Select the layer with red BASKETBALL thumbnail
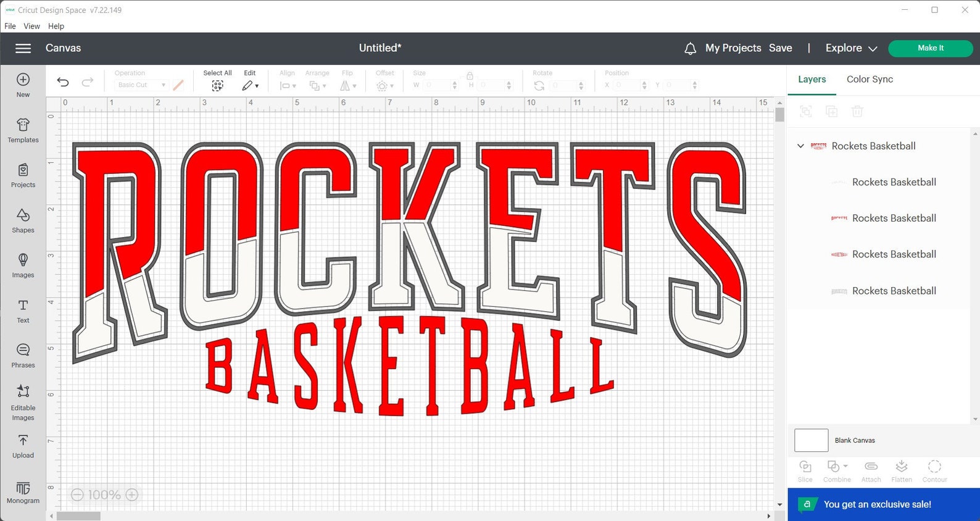Image resolution: width=980 pixels, height=521 pixels. (x=883, y=254)
